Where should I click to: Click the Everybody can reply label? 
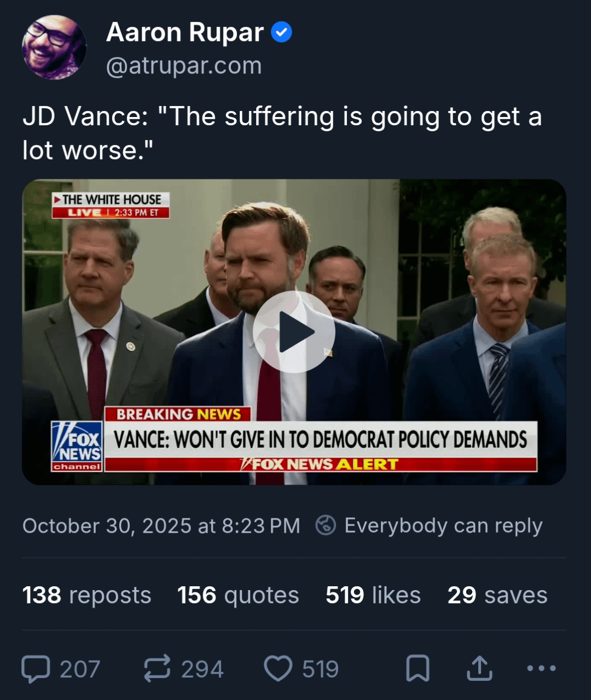tap(443, 526)
